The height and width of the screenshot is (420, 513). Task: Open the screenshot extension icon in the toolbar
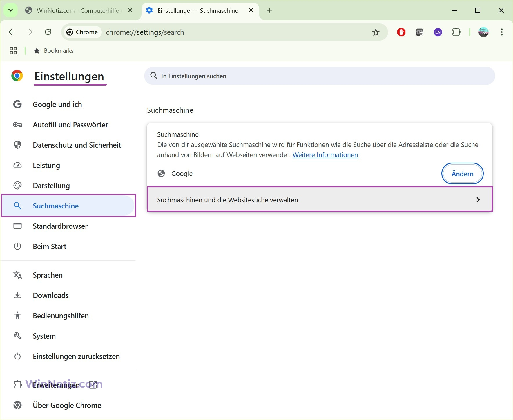coord(420,32)
